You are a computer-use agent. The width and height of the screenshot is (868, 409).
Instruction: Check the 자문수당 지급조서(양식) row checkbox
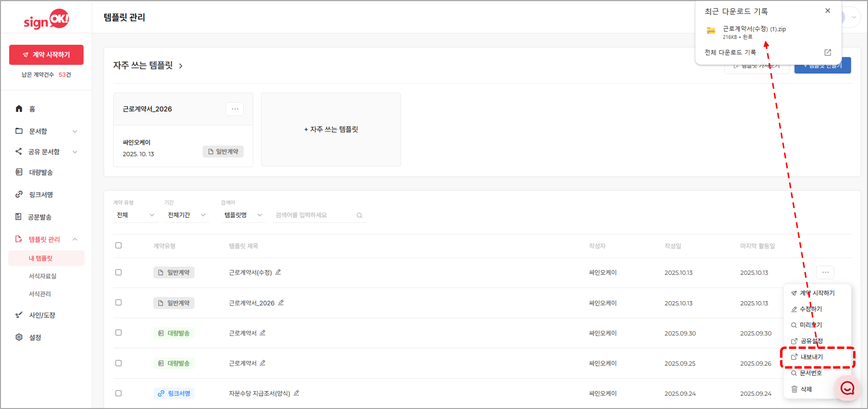pos(119,393)
